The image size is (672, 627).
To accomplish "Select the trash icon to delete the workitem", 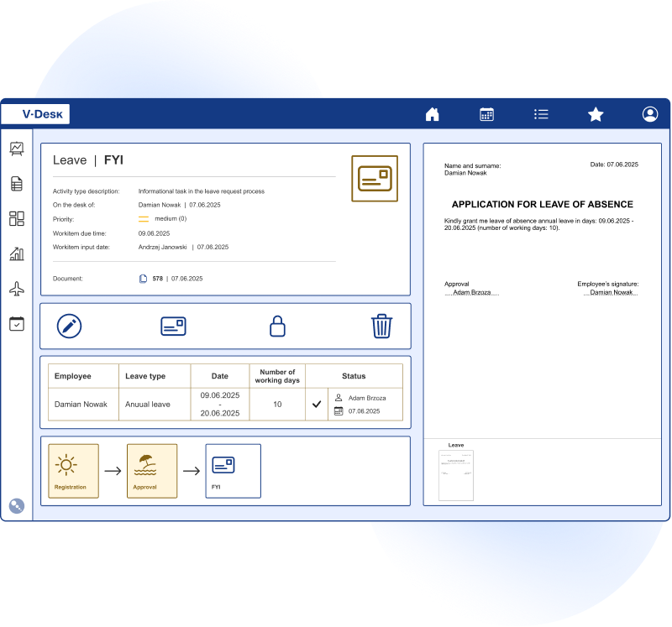I will pyautogui.click(x=381, y=326).
